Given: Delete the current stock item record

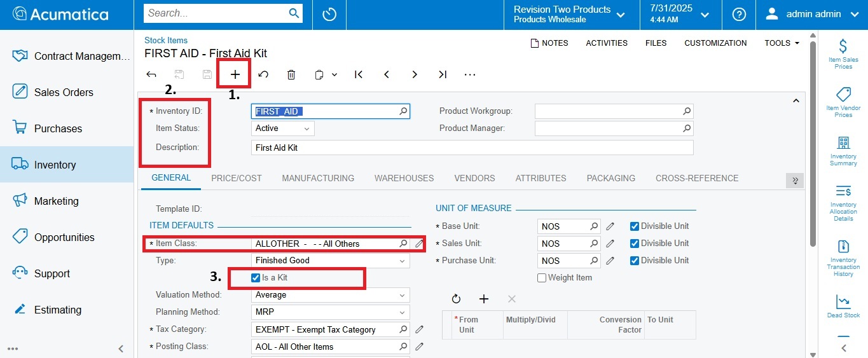Looking at the screenshot, I should [x=291, y=74].
